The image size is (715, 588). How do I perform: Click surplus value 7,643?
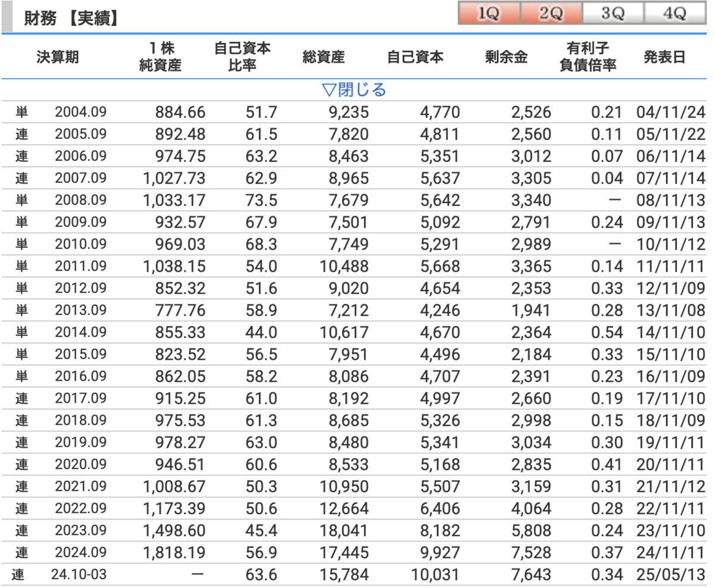[x=531, y=575]
